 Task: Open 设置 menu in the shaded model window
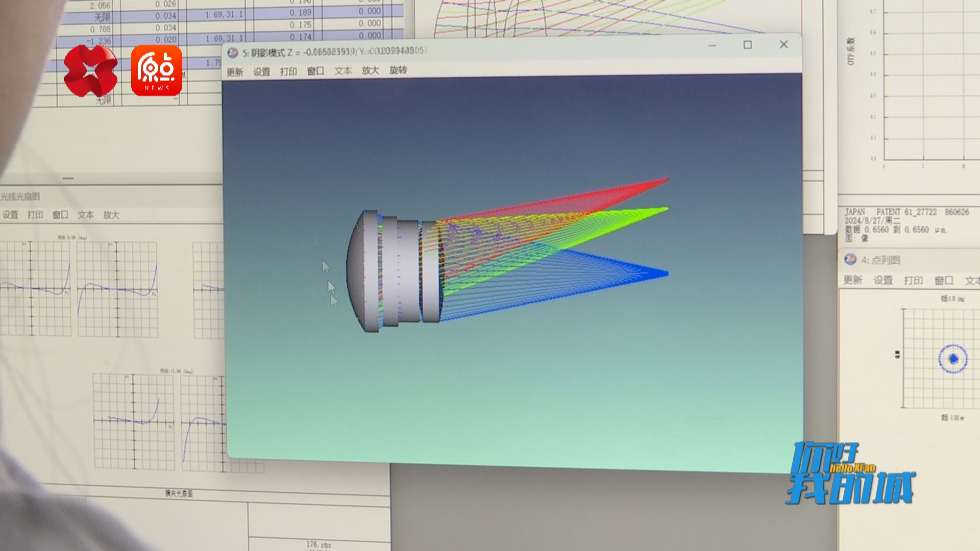tap(262, 72)
